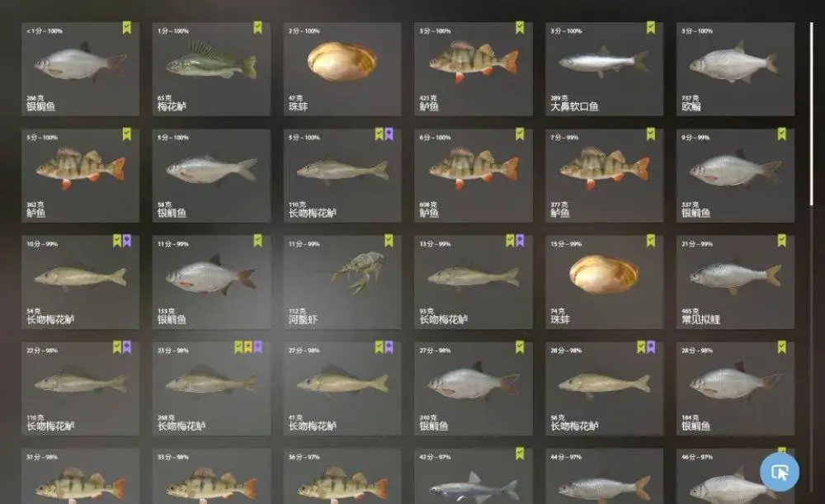Image resolution: width=825 pixels, height=504 pixels.
Task: Select the 465克 常见拟鲤 roach card
Action: click(x=736, y=282)
